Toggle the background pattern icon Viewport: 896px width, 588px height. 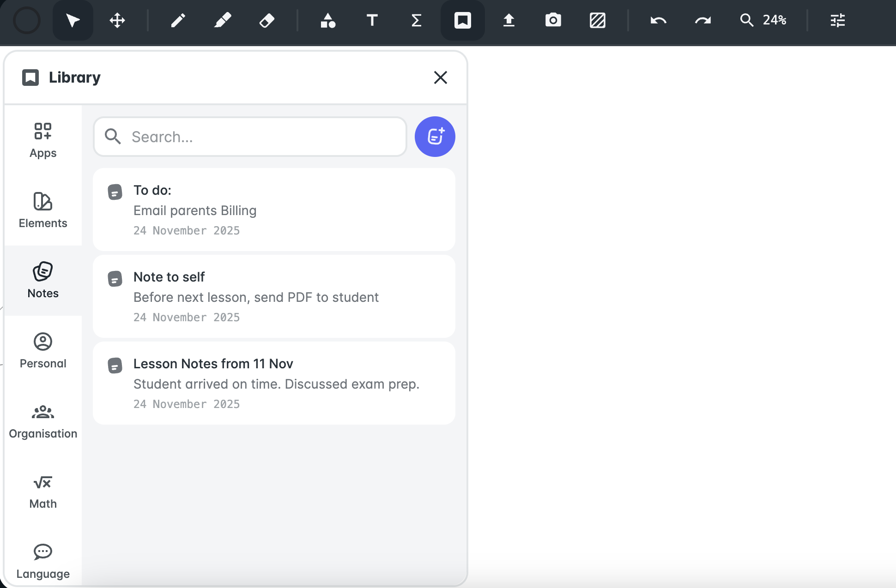(x=597, y=20)
